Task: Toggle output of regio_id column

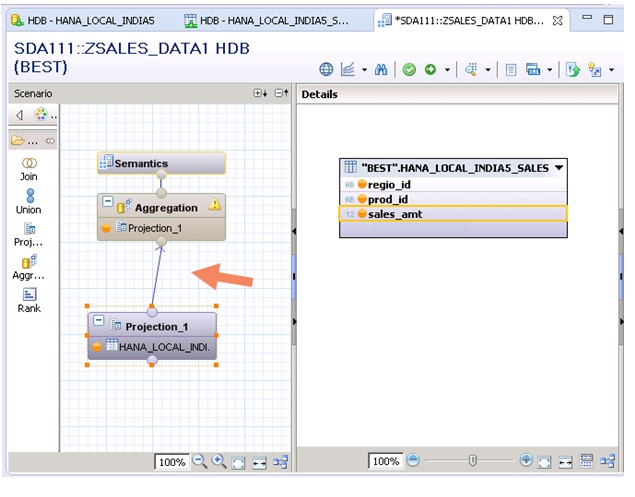Action: (x=362, y=185)
